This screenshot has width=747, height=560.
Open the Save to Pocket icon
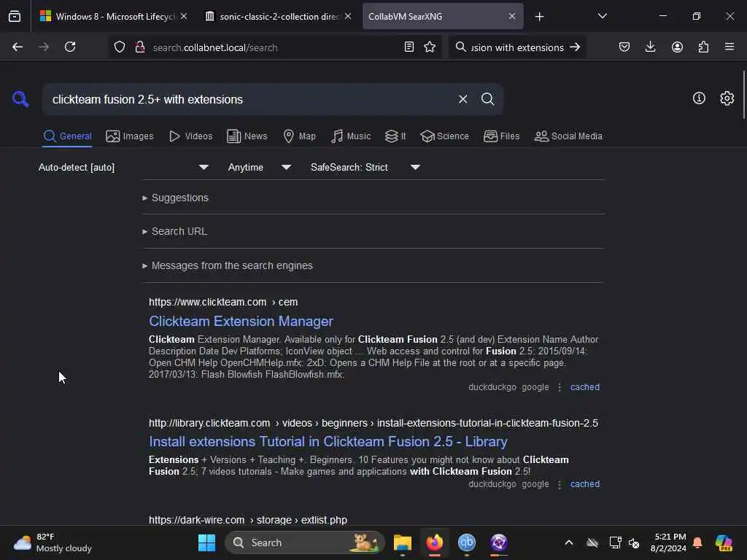tap(624, 47)
